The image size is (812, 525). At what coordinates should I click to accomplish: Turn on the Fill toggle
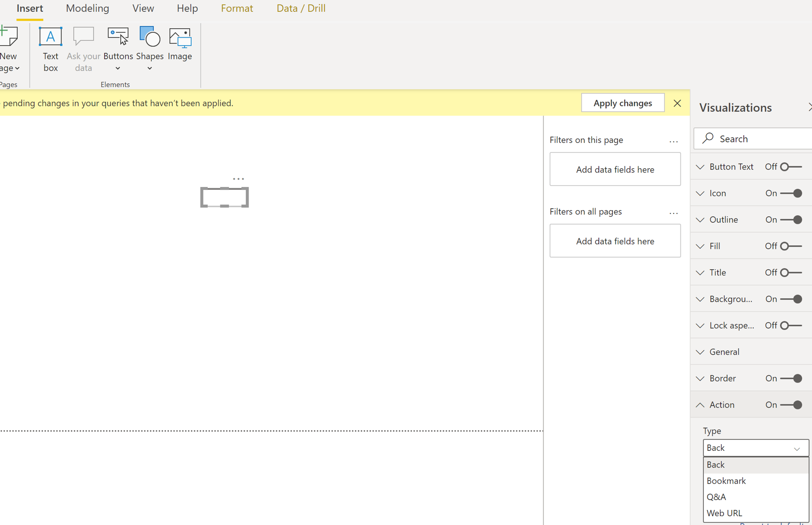[790, 246]
